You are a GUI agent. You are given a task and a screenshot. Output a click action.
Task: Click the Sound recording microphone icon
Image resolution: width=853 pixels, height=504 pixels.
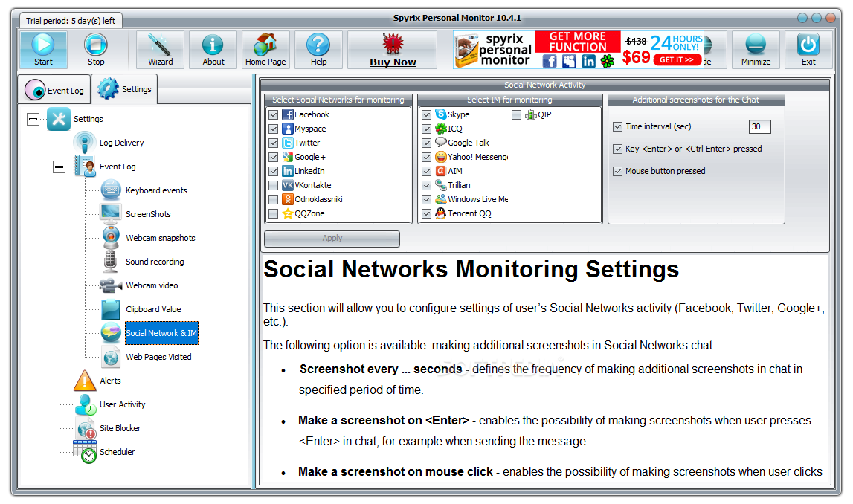point(111,261)
